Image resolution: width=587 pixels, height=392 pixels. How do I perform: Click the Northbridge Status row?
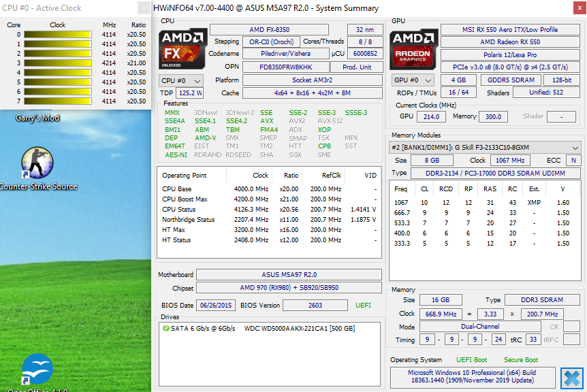[269, 220]
